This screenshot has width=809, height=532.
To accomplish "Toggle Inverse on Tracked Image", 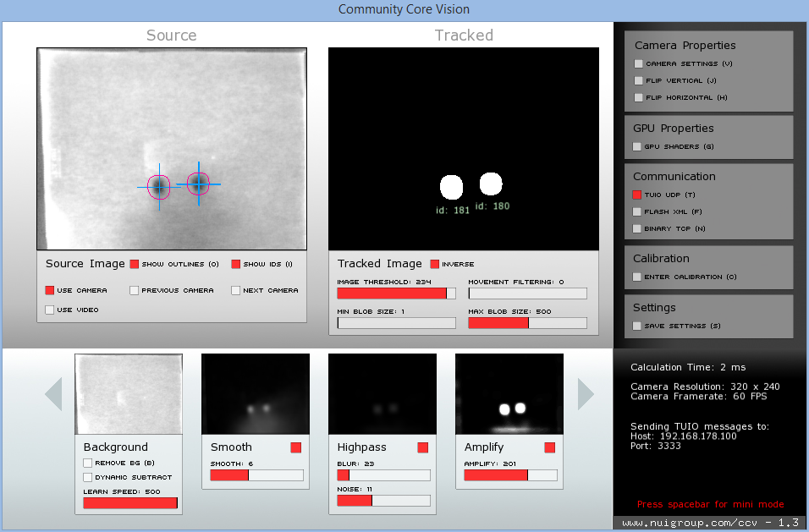I will coord(435,264).
